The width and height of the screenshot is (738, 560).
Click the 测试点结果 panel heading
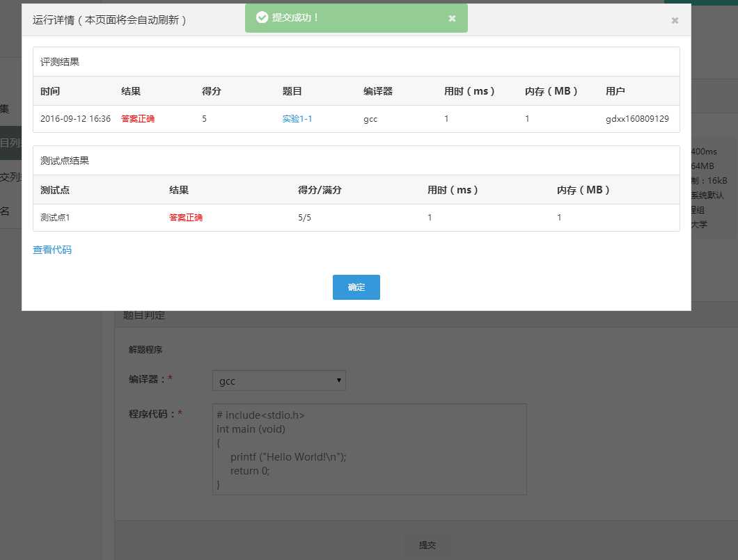[x=65, y=161]
